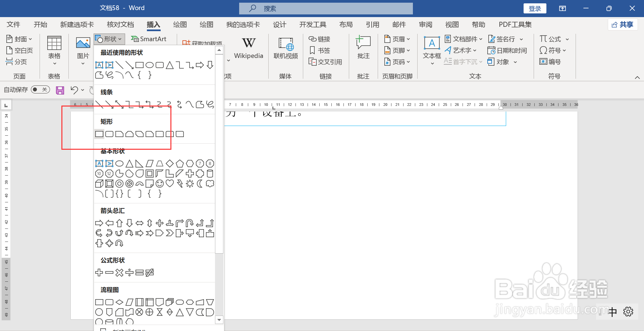Pick the left arrow in 箭头总汇
The width and height of the screenshot is (644, 331).
[x=109, y=223]
